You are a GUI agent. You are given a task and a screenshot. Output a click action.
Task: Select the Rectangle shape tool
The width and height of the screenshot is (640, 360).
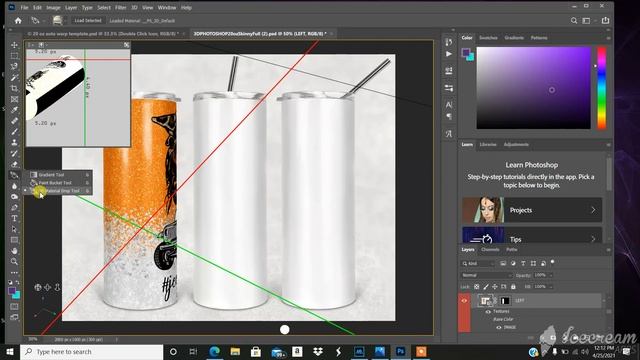pos(14,240)
